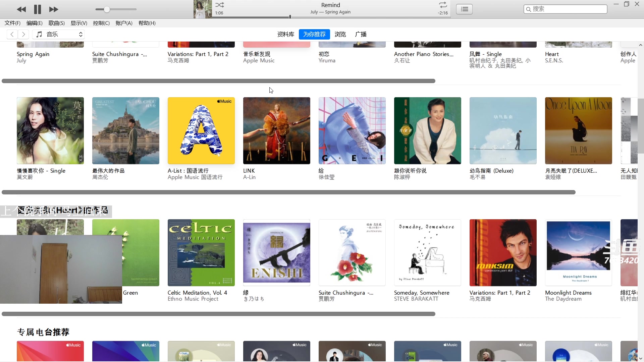Click into the 搜索 search field

tap(566, 9)
